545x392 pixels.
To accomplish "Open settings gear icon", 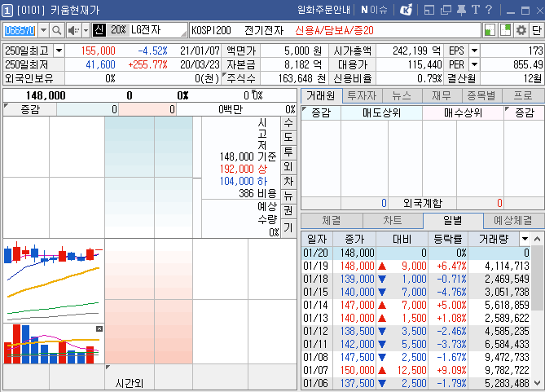I will coord(521,30).
